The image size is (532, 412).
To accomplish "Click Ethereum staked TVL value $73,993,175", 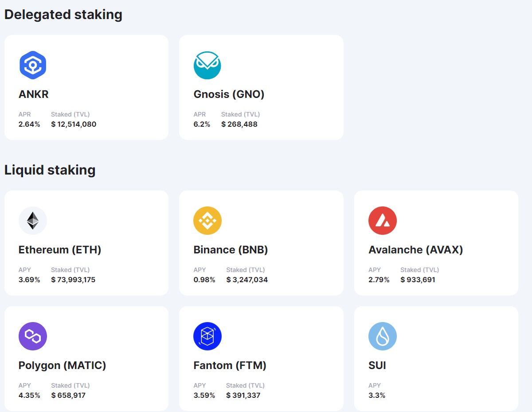I will point(73,280).
